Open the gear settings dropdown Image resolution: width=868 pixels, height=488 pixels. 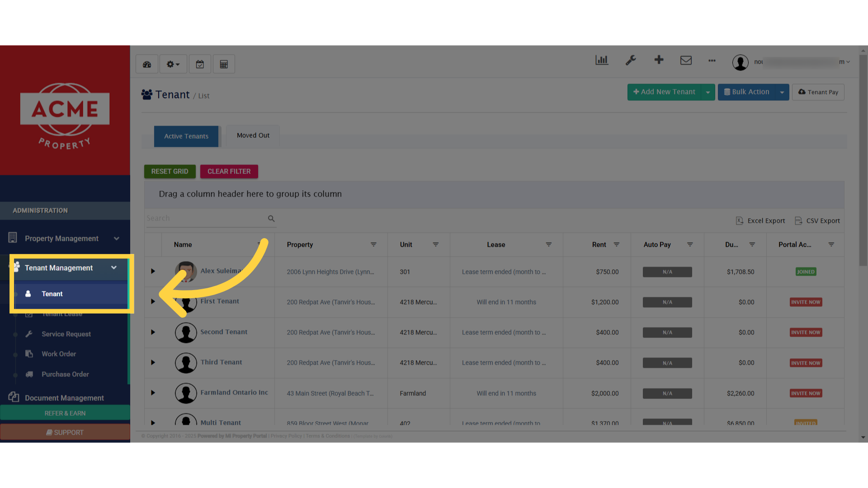[173, 64]
